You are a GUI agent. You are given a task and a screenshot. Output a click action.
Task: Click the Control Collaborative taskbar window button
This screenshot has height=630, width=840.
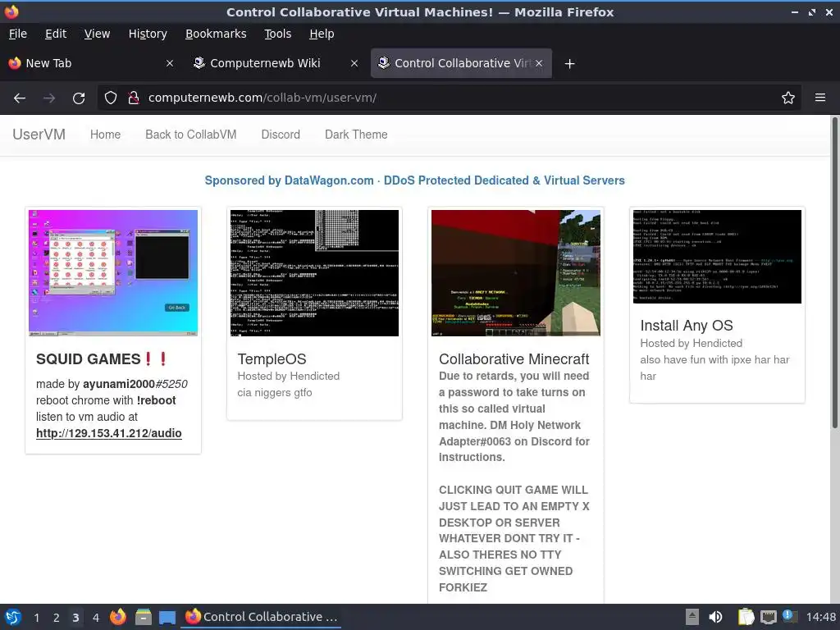(262, 617)
